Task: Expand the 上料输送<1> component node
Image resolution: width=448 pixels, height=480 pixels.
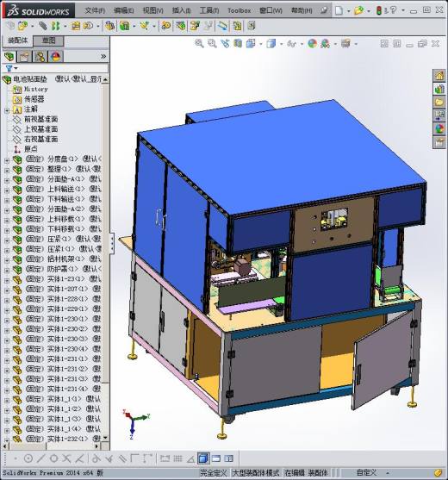Action: (x=7, y=190)
